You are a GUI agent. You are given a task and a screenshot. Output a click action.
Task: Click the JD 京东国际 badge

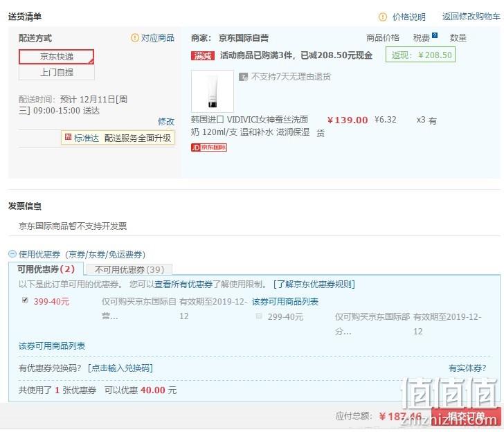[209, 147]
